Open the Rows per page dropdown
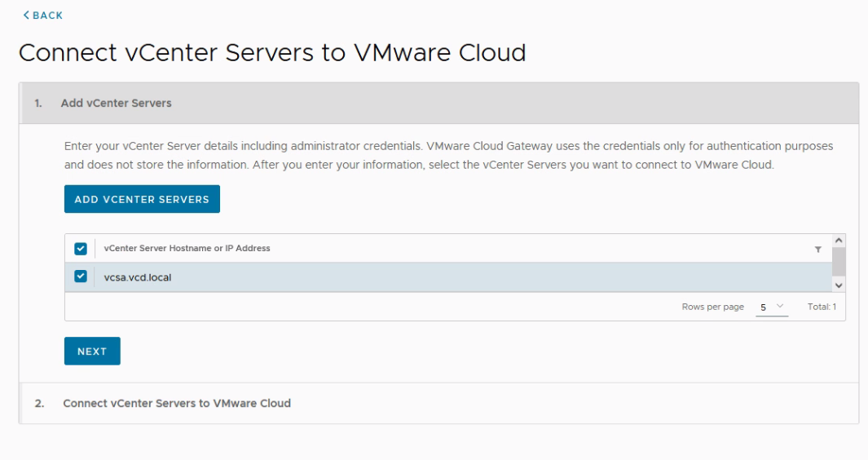 tap(771, 307)
